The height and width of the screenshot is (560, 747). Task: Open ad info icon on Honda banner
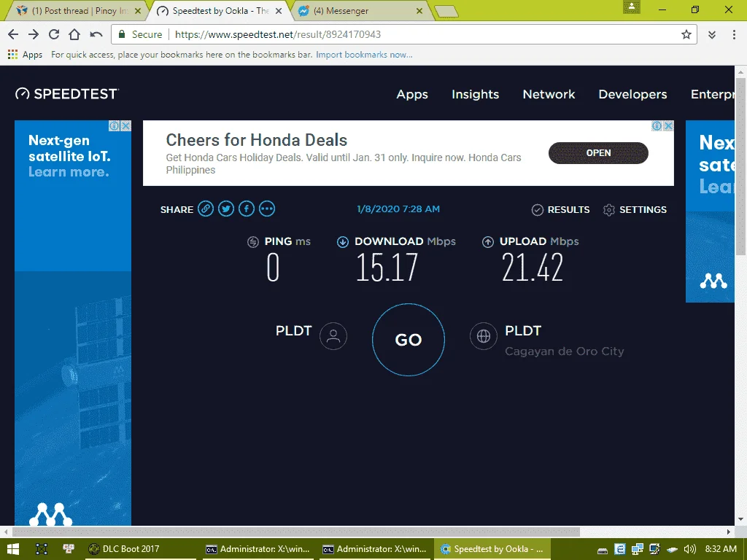pyautogui.click(x=657, y=125)
